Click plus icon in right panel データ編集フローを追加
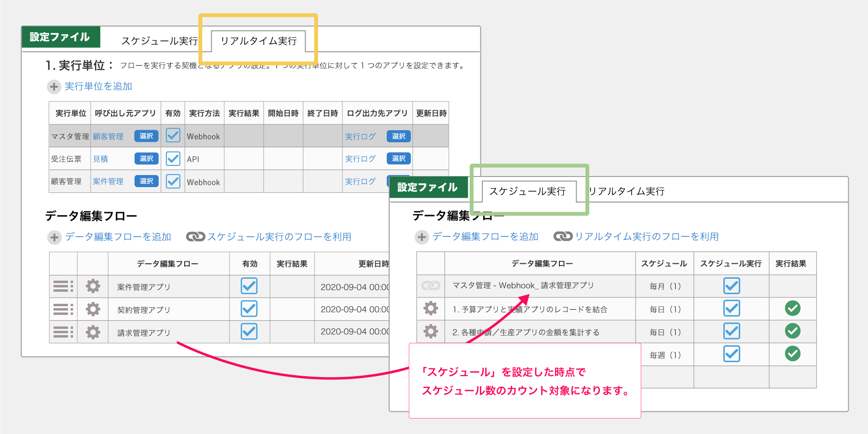The width and height of the screenshot is (868, 434). click(x=422, y=237)
